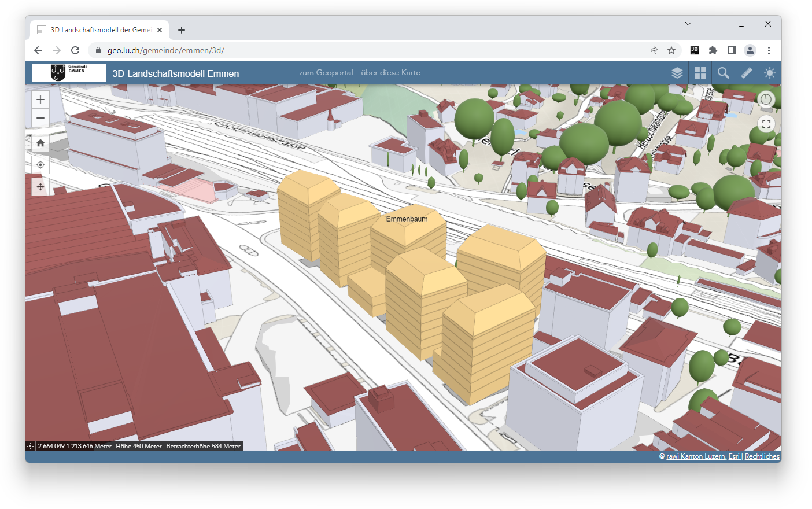Toggle the coordinate display crosshair button

31,446
